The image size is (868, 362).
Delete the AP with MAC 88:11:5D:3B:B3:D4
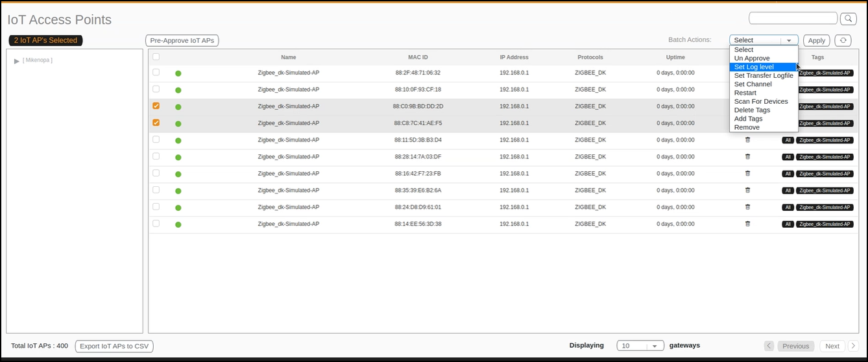[x=747, y=139]
